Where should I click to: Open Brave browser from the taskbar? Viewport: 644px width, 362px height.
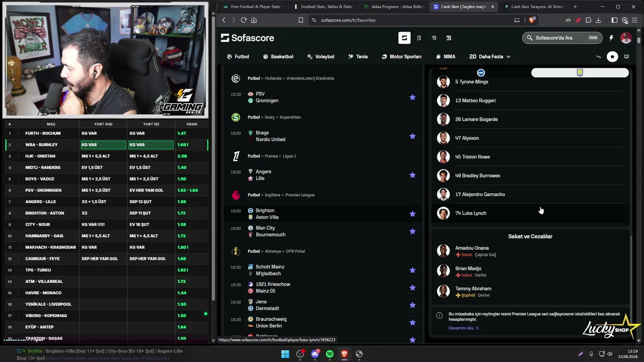pyautogui.click(x=344, y=354)
